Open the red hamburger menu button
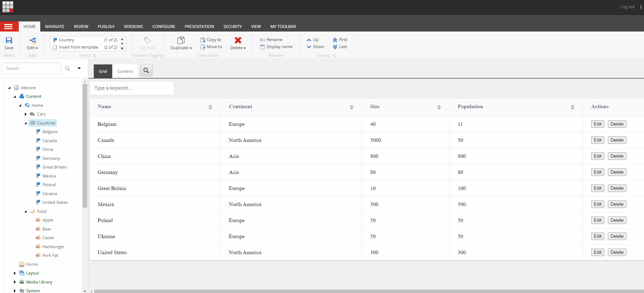Image resolution: width=644 pixels, height=293 pixels. pyautogui.click(x=9, y=26)
